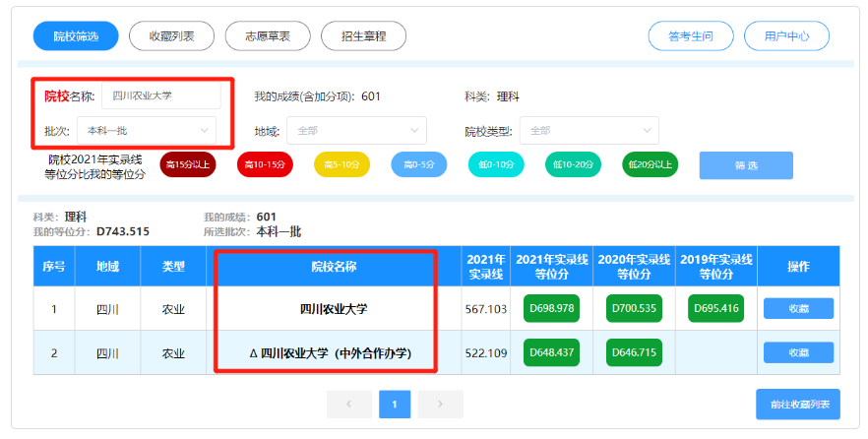
Task: Click the D698.978 score badge
Action: click(551, 308)
